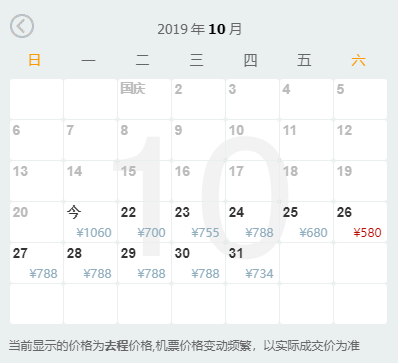The height and width of the screenshot is (363, 398).
Task: Select October 24 fare ¥788
Action: coord(252,222)
